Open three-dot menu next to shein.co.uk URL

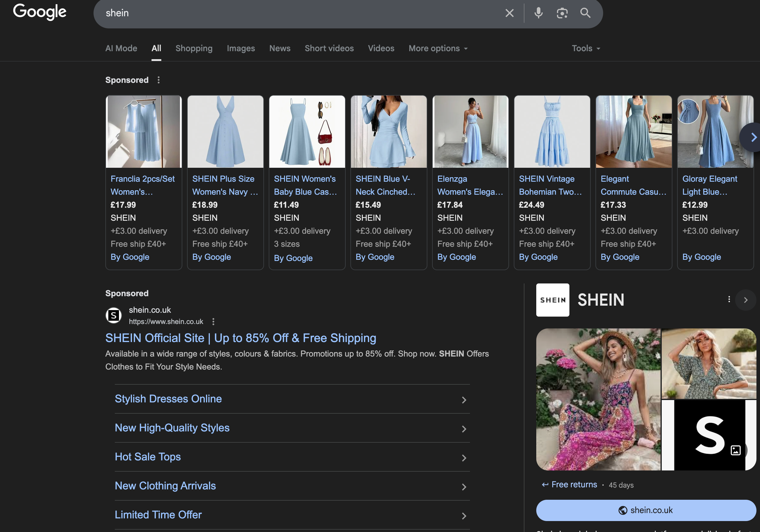[213, 322]
